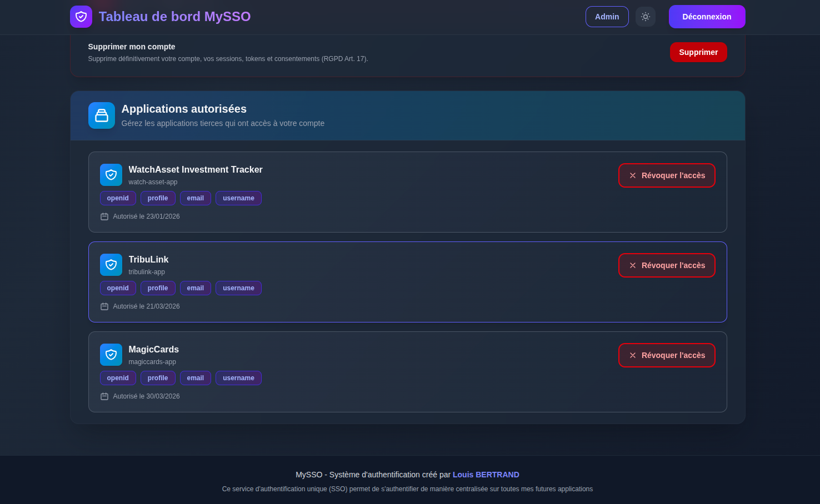Open the Admin panel button
The image size is (820, 504).
pyautogui.click(x=607, y=17)
